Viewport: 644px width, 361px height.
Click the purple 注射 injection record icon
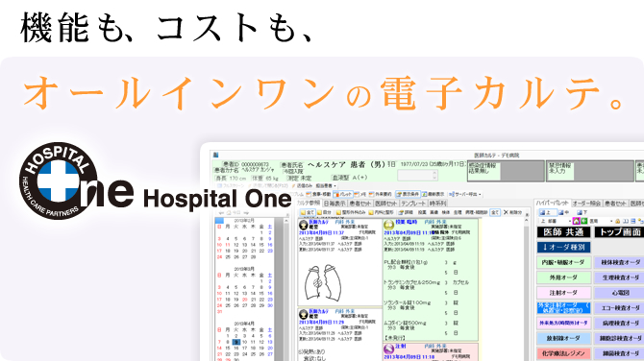(388, 349)
